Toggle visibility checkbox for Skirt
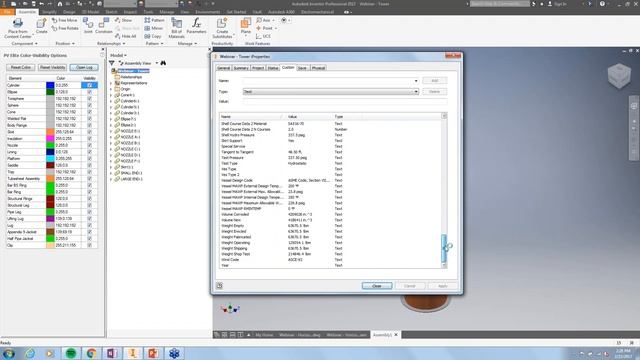This screenshot has width=640, height=360. click(x=89, y=132)
